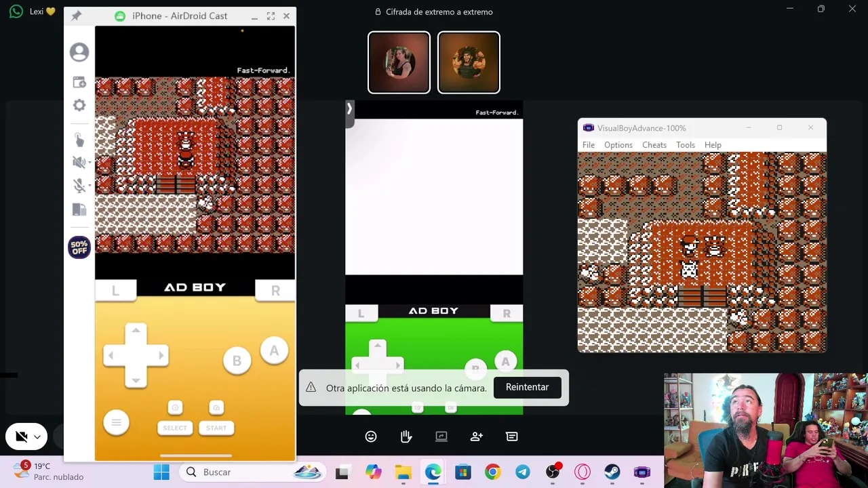Image resolution: width=868 pixels, height=488 pixels.
Task: Open VisualBoyAdvance taskbar icon
Action: 642,472
